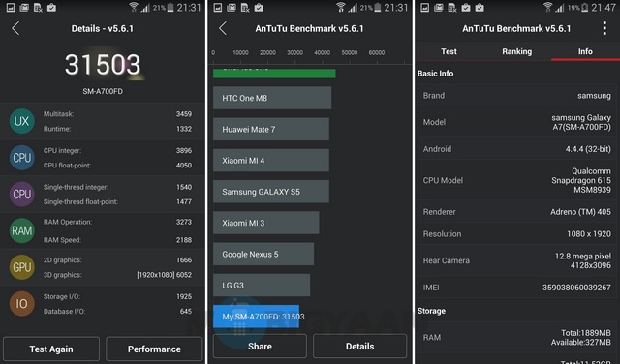Tap the 3D graphics row
620x364 pixels.
(x=118, y=275)
